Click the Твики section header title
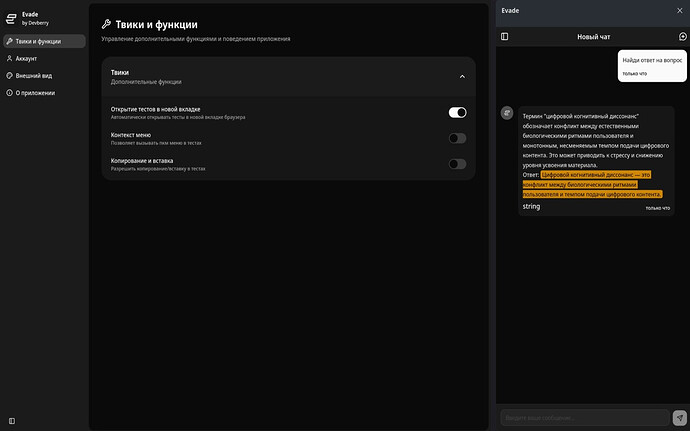This screenshot has height=431, width=690. [x=120, y=72]
